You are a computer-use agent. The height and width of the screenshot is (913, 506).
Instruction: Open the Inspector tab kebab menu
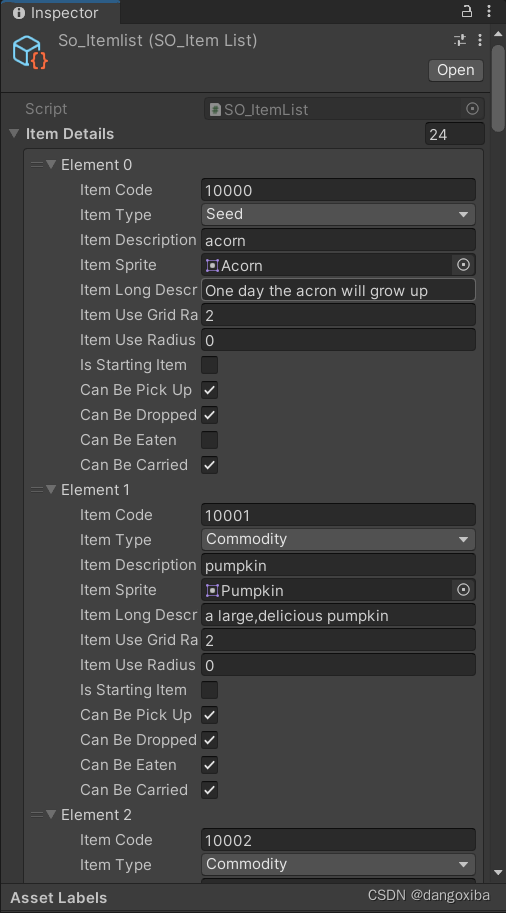click(489, 11)
